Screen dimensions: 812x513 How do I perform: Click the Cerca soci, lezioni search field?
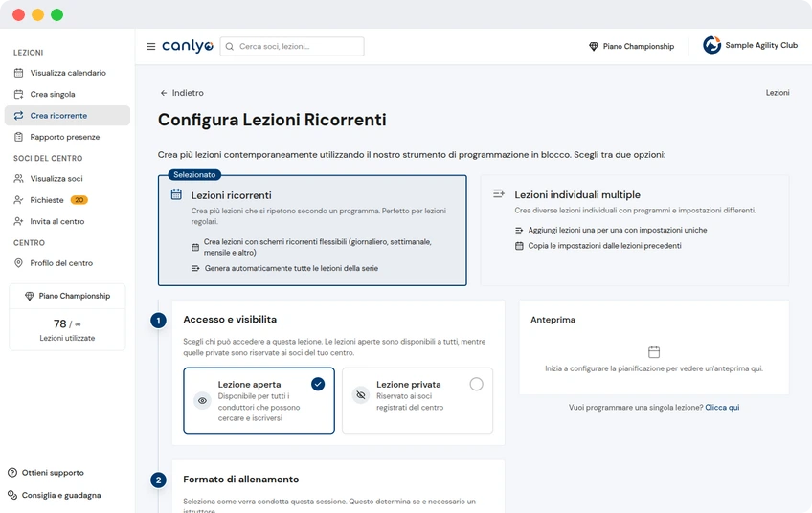point(292,47)
